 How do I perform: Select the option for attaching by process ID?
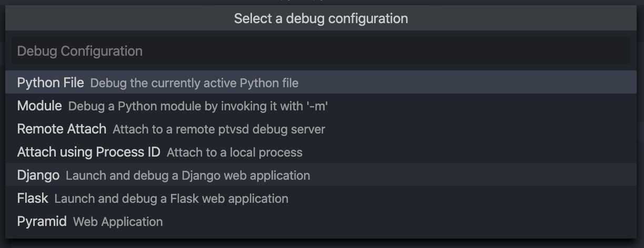tap(88, 152)
